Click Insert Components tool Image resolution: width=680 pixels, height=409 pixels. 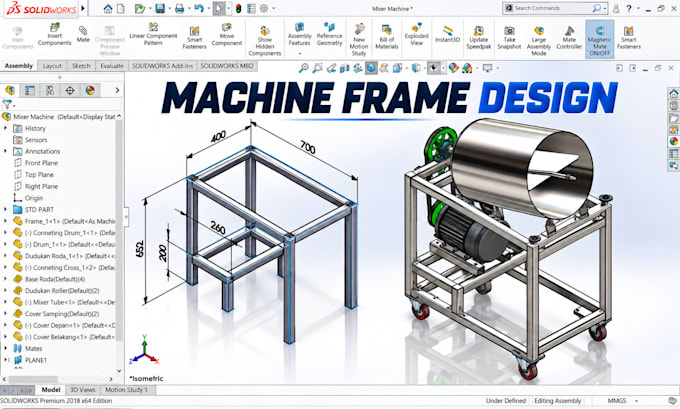click(54, 35)
